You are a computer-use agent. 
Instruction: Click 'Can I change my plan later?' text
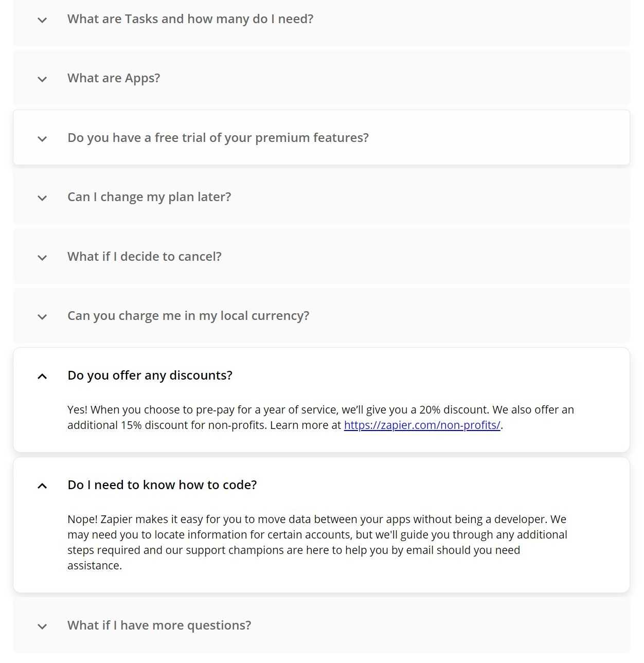(x=149, y=197)
